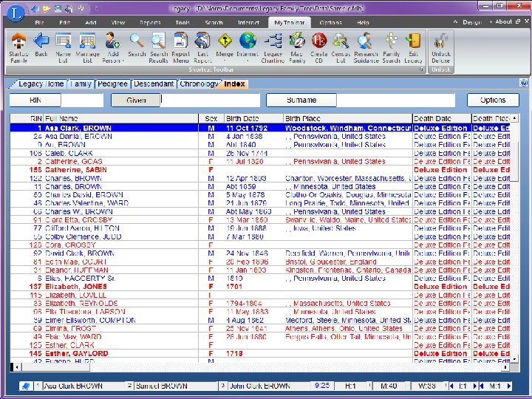Select the Catherine SABIN row
The image size is (532, 399).
(260, 170)
